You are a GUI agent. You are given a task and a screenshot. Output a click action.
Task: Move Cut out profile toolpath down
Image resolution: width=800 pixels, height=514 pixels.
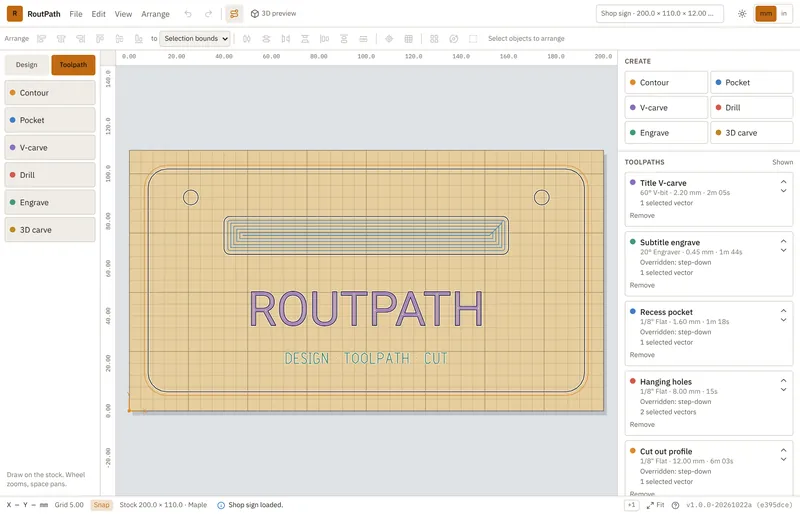[x=783, y=459]
